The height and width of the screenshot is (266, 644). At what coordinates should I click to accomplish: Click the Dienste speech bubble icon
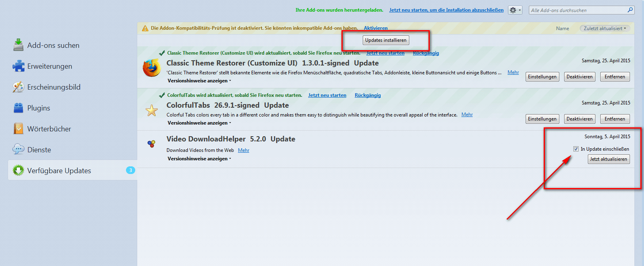(18, 149)
